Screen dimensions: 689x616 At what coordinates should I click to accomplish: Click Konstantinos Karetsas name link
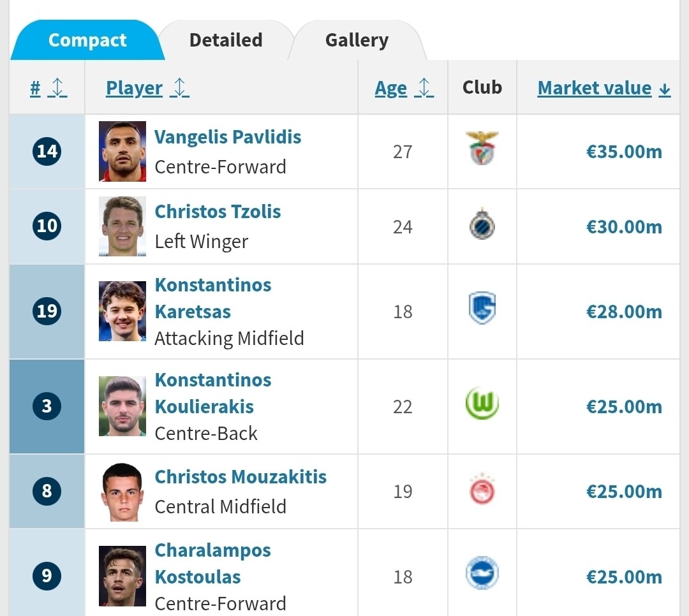pyautogui.click(x=213, y=298)
